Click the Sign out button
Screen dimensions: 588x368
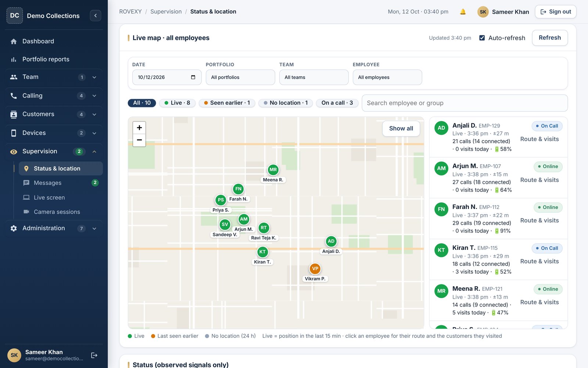pos(555,12)
